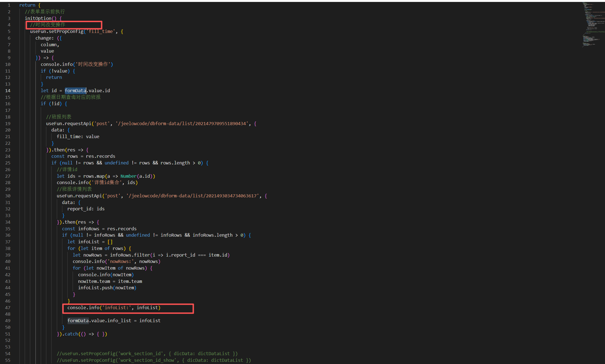Viewport: 605px width, 364px height.
Task: Click '//班报列表' comment on line 18
Action: pyautogui.click(x=59, y=117)
